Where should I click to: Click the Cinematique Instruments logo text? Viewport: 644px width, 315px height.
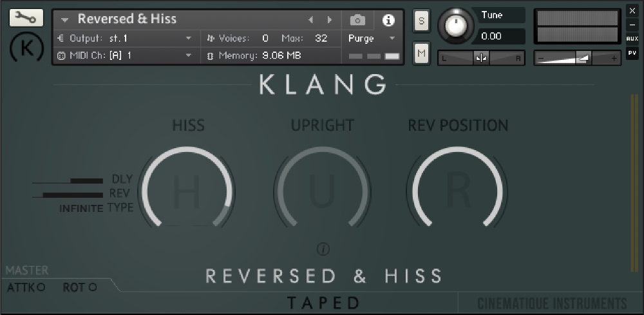[x=552, y=304]
